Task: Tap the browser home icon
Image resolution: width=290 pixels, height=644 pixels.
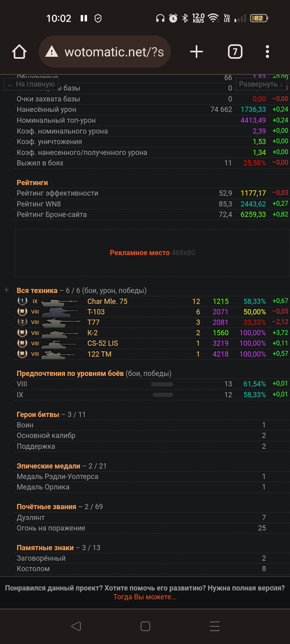Action: (x=19, y=52)
